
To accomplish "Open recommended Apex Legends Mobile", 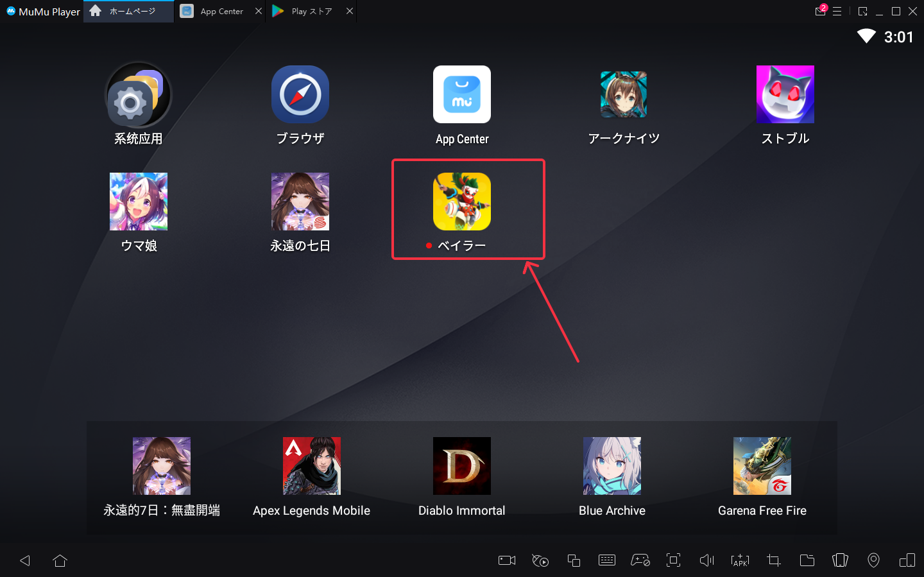I will [312, 466].
